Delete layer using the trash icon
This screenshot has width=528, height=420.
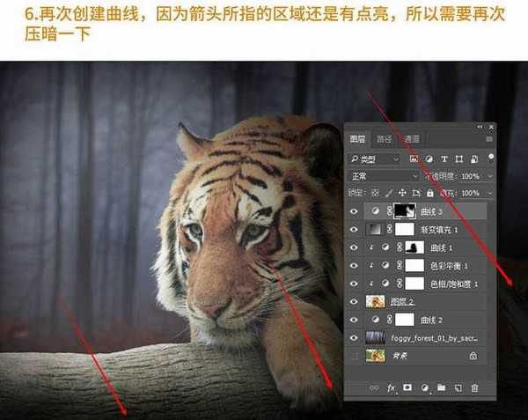pos(474,387)
